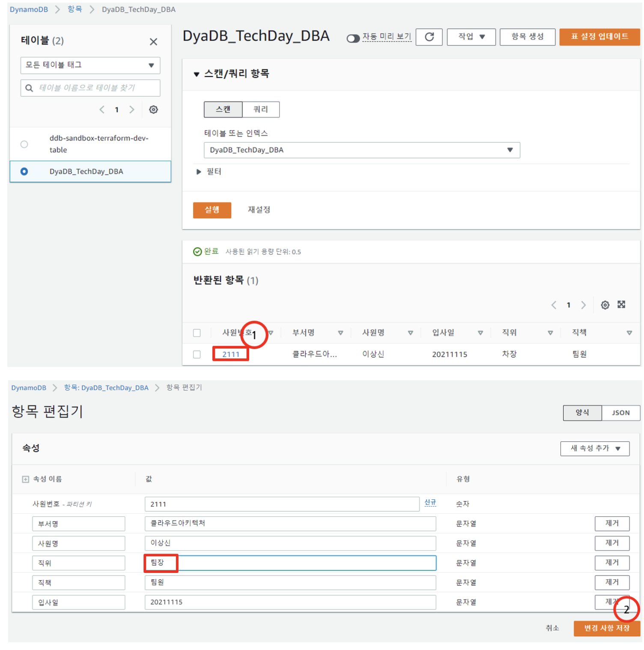The image size is (644, 650).
Task: Check the select-all header checkbox
Action: [x=197, y=333]
